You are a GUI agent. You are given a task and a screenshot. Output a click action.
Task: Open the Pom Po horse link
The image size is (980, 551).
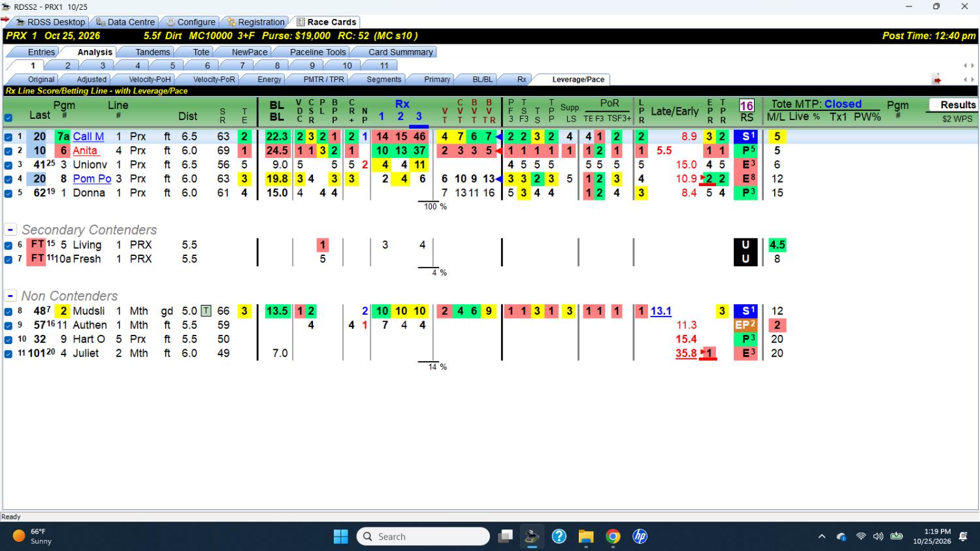[92, 179]
